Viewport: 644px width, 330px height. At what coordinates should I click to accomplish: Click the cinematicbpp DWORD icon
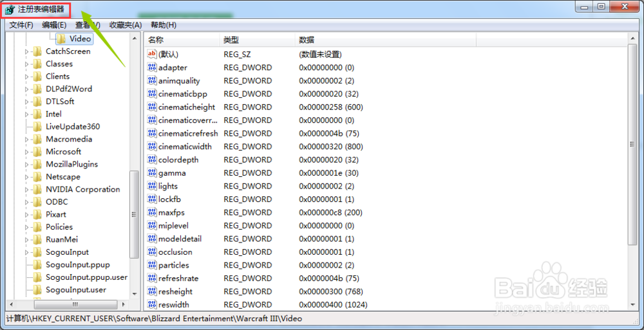152,93
